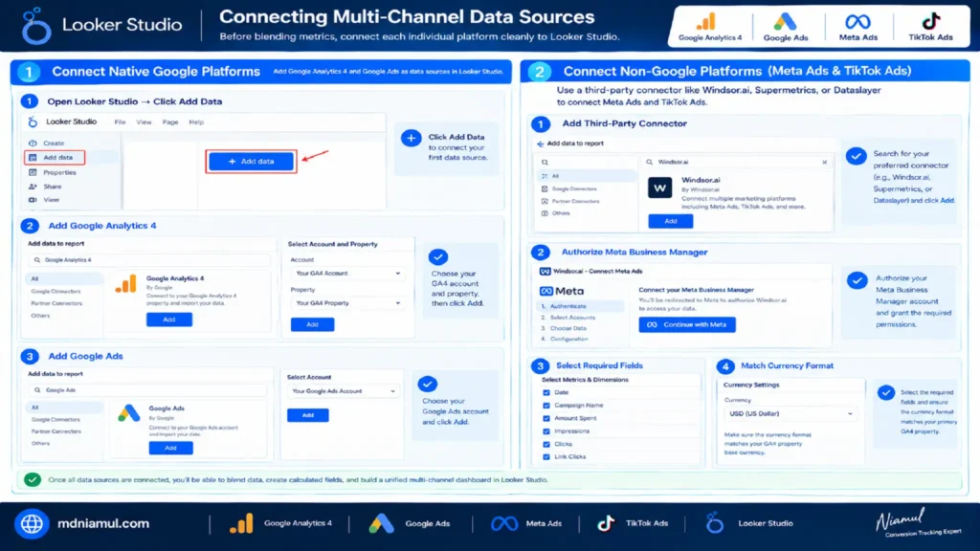Click the Google Analytics 4 icon in the footer bar
Screen dimensions: 980x551
tap(241, 523)
